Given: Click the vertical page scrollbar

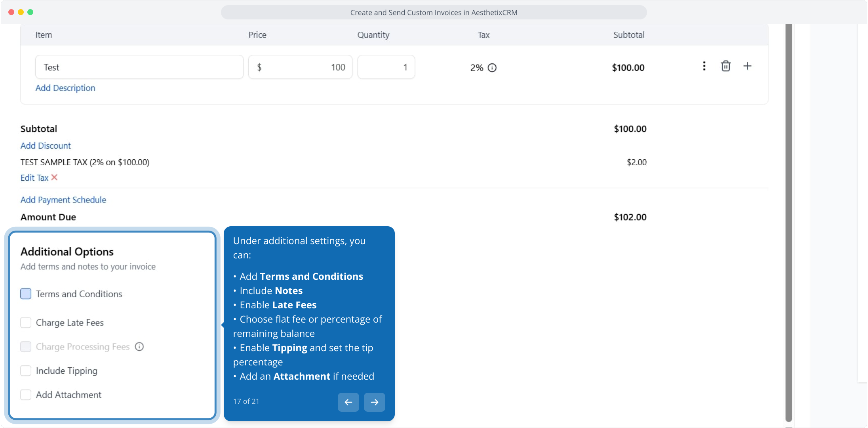Looking at the screenshot, I should click(788, 222).
